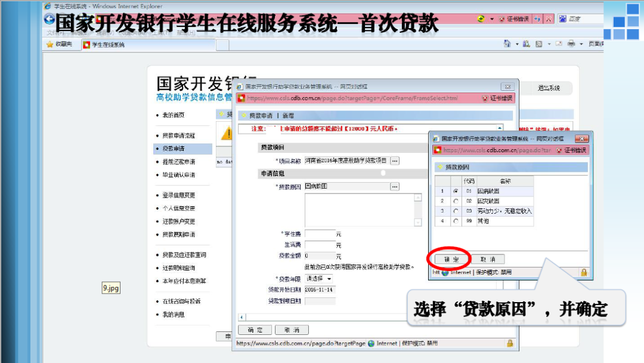Select the 因病致困 radio button in row 1

456,191
